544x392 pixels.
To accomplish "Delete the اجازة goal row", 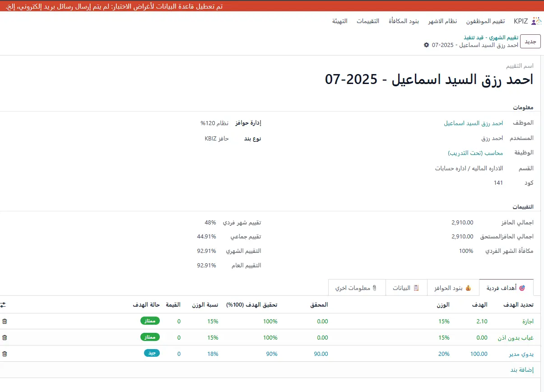I will pos(5,321).
